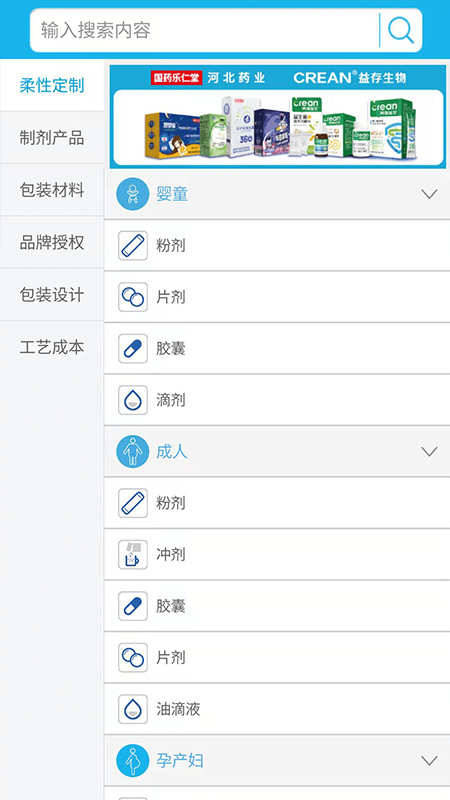Select 胶囊 capsule icon under 成人

click(x=133, y=606)
